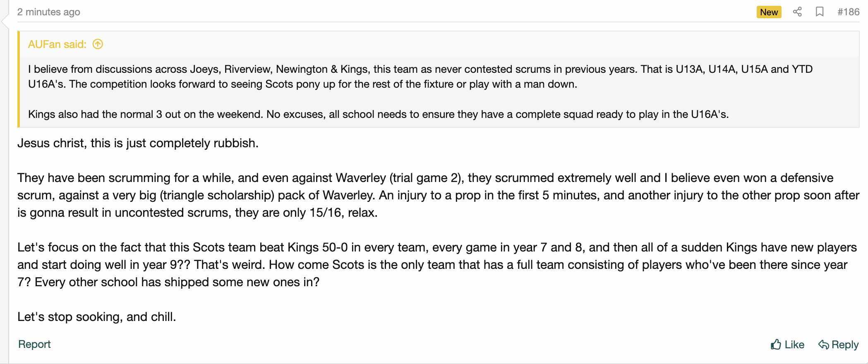Click the 'AUFan said:' quote header
This screenshot has width=868, height=364.
coord(57,44)
